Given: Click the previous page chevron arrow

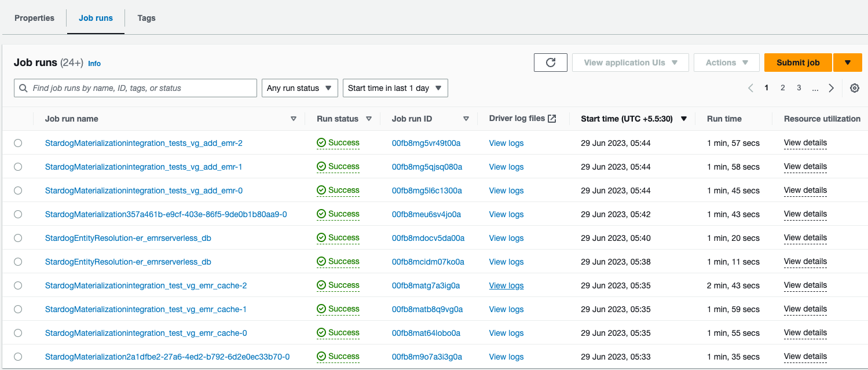Looking at the screenshot, I should [750, 87].
